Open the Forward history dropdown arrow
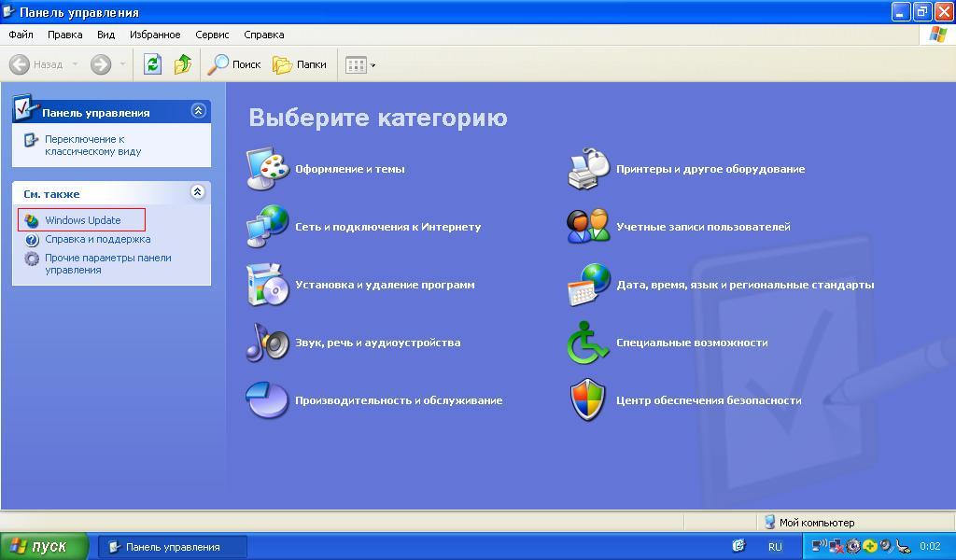956x560 pixels. tap(122, 64)
